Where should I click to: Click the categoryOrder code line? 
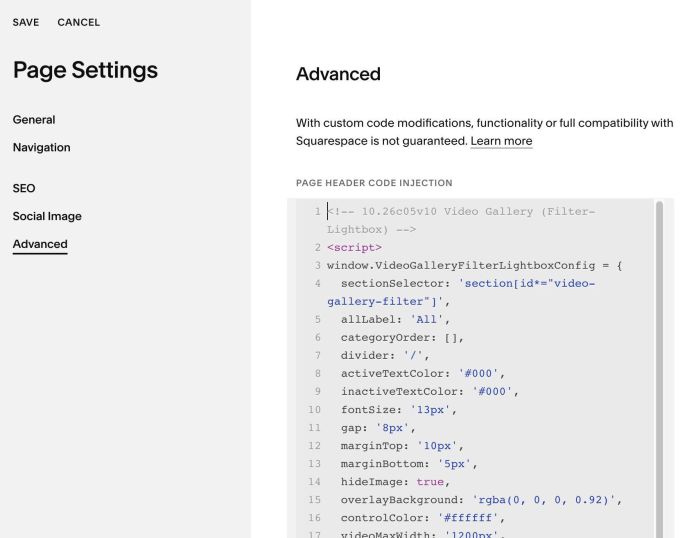[402, 338]
